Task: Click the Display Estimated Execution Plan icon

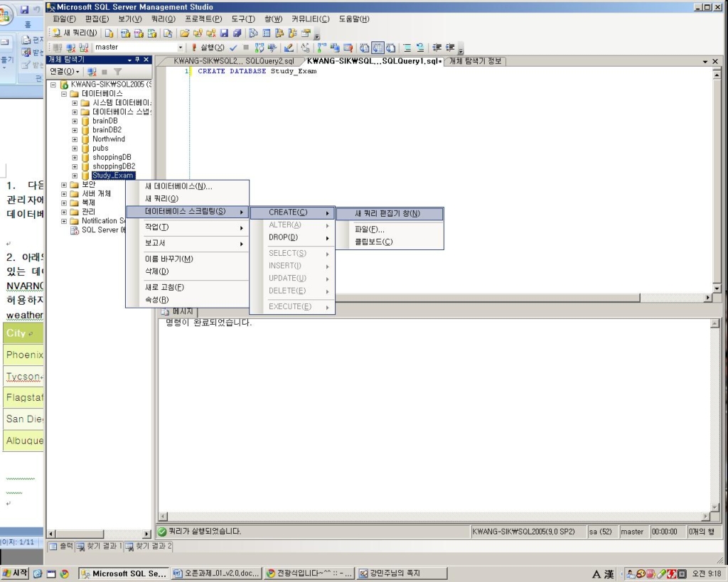Action: coord(259,48)
